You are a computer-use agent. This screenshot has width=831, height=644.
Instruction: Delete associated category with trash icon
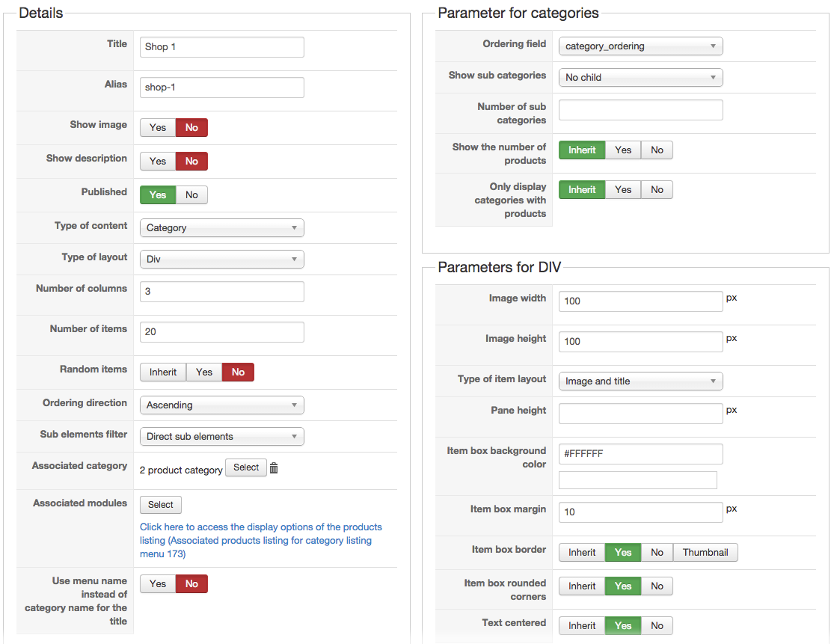274,468
